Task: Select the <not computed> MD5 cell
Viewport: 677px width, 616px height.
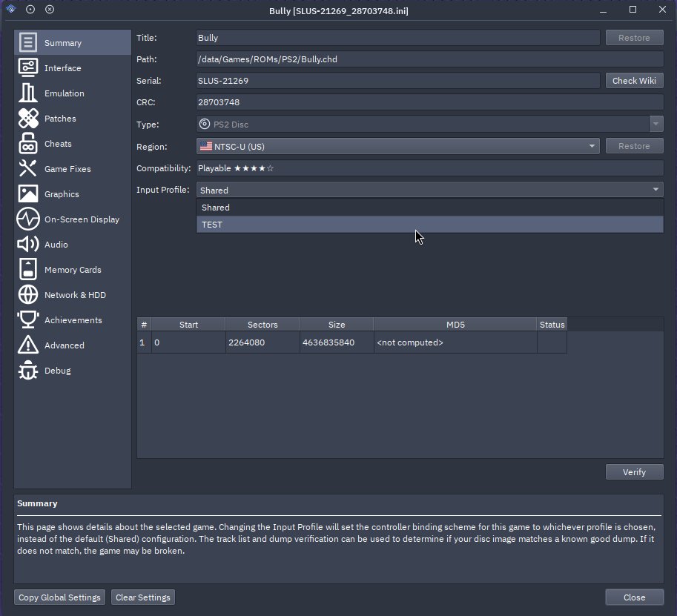Action: [455, 342]
